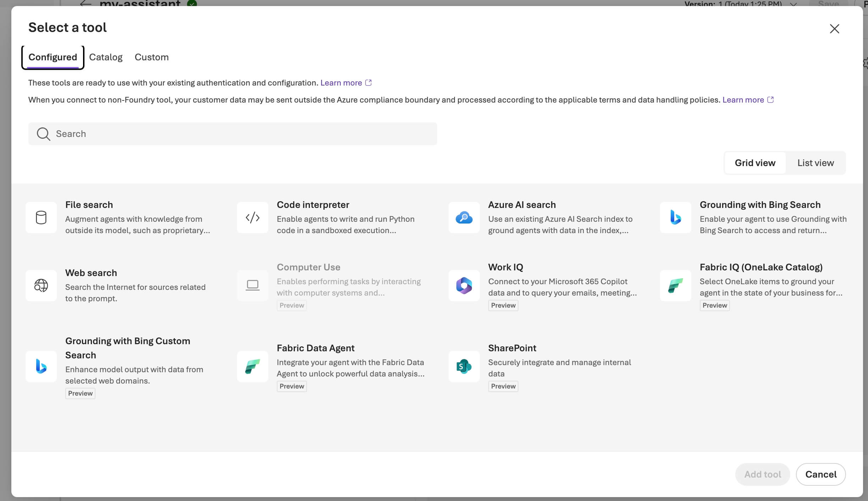Viewport: 868px width, 501px height.
Task: Open the Custom tab
Action: pyautogui.click(x=152, y=57)
